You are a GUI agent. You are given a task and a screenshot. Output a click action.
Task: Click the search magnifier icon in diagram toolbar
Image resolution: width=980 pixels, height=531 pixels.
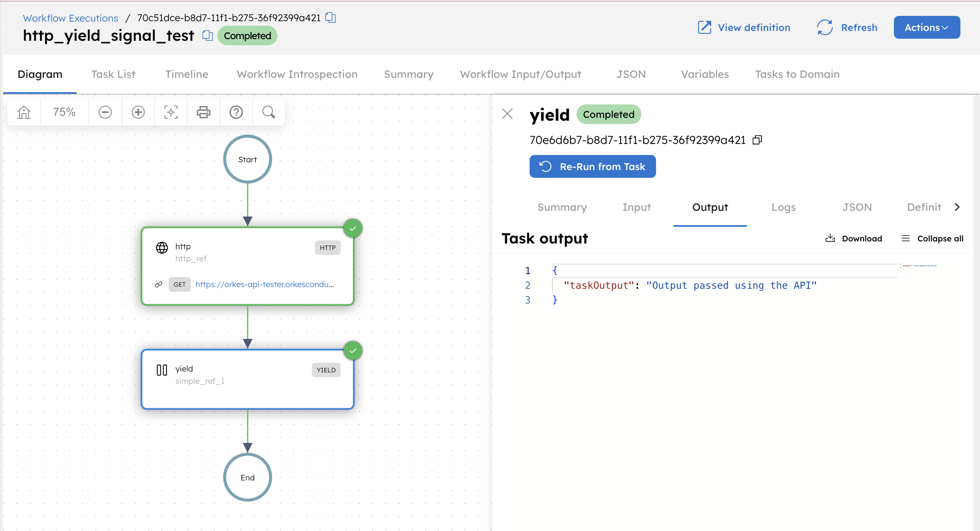click(269, 112)
